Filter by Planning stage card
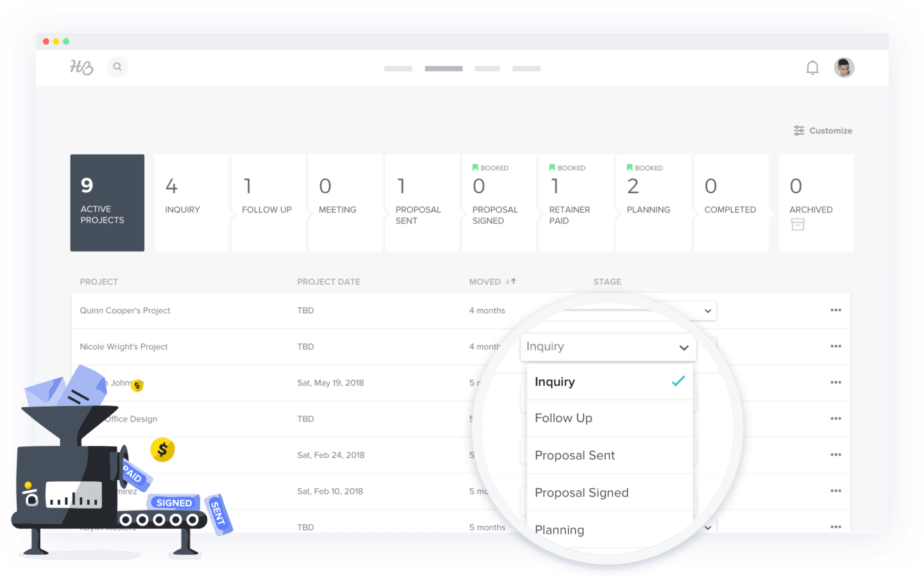The image size is (924, 578). point(654,203)
